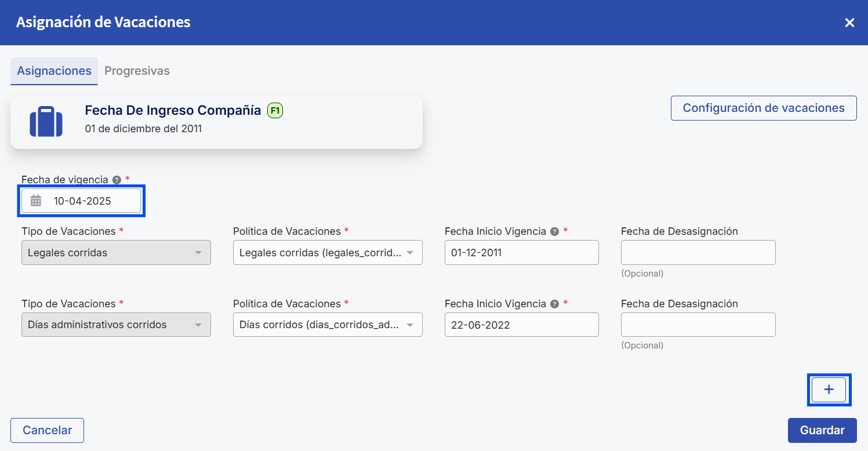The height and width of the screenshot is (451, 868).
Task: Open the calendar icon in Fecha de vigencia
Action: (x=37, y=200)
